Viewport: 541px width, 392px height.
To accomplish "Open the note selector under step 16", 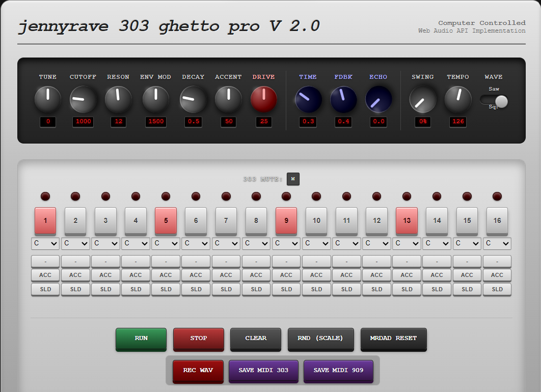I will (x=497, y=244).
